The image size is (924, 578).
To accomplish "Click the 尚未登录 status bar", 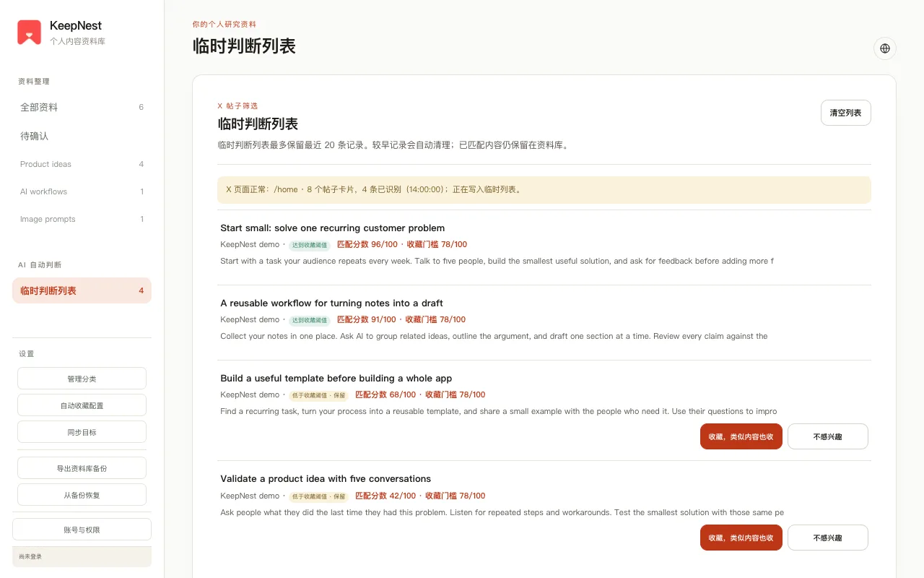I will point(82,556).
